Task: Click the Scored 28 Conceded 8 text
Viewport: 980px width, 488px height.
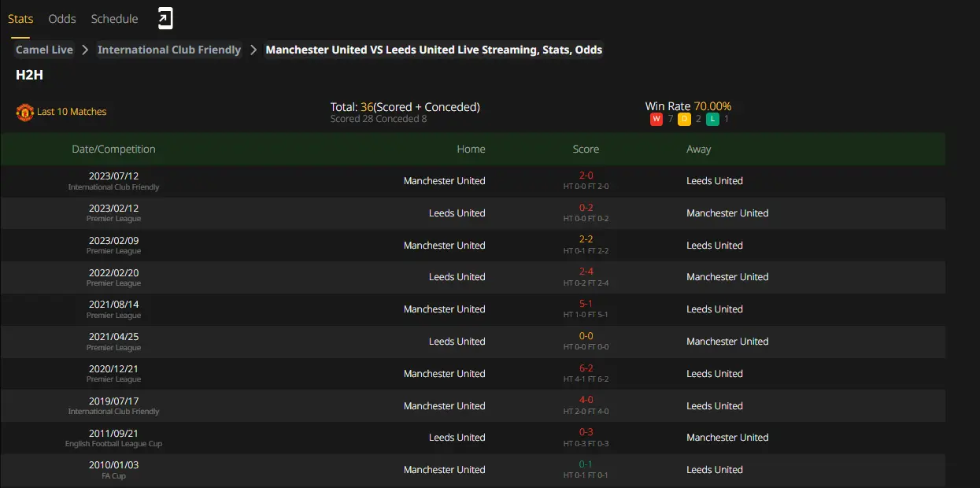Action: tap(379, 119)
